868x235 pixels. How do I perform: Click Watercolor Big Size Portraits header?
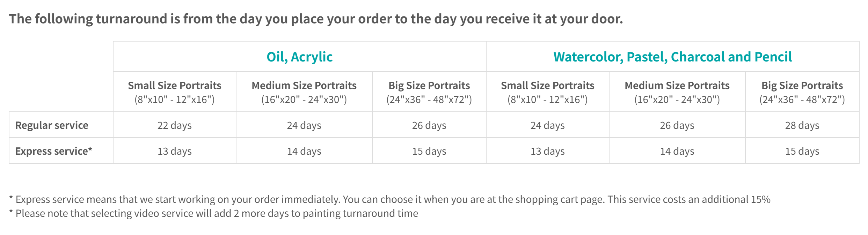click(x=802, y=92)
